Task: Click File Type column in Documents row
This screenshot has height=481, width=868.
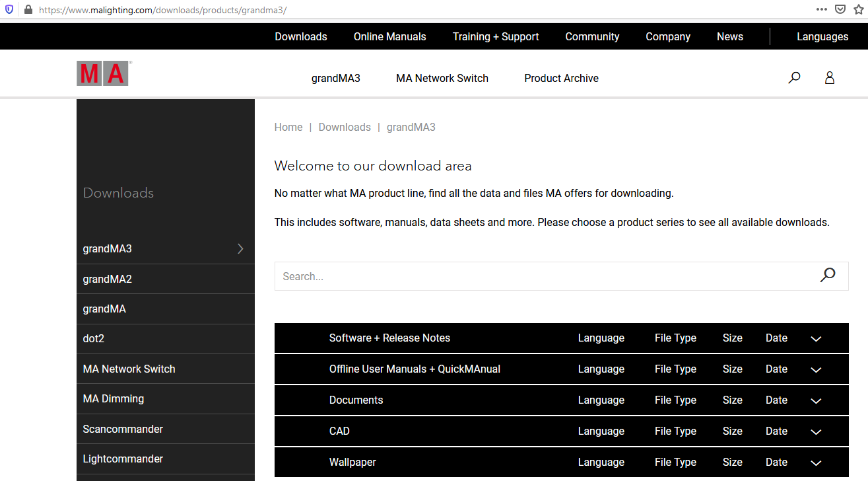Action: pos(675,400)
